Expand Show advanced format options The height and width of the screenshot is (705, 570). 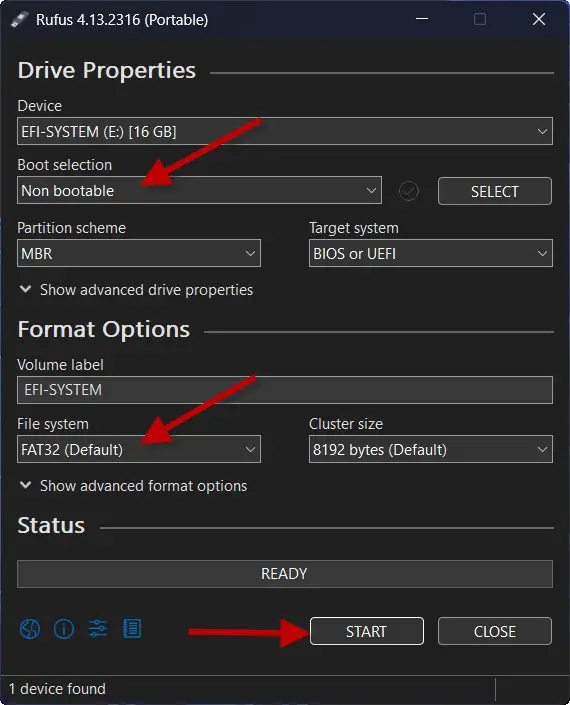pyautogui.click(x=134, y=486)
